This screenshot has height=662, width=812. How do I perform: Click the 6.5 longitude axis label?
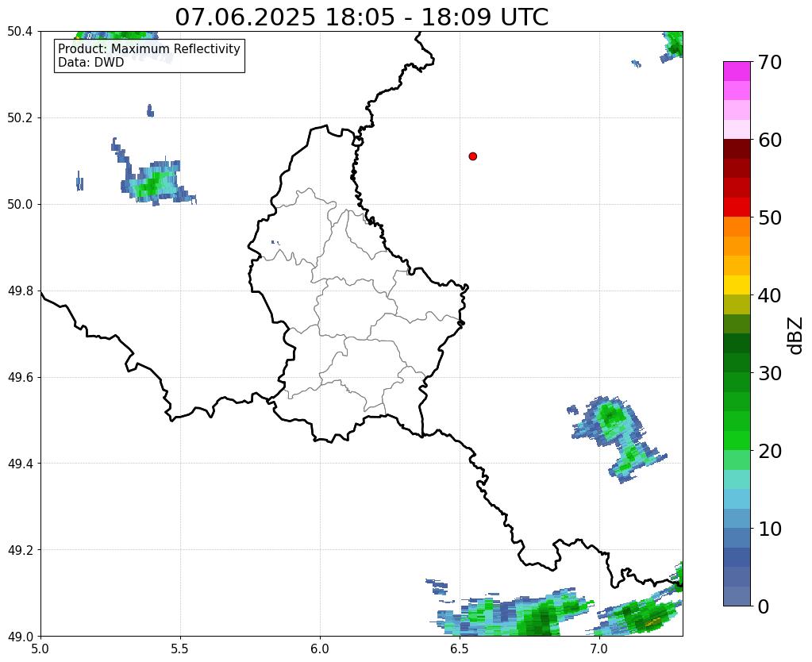coord(460,649)
